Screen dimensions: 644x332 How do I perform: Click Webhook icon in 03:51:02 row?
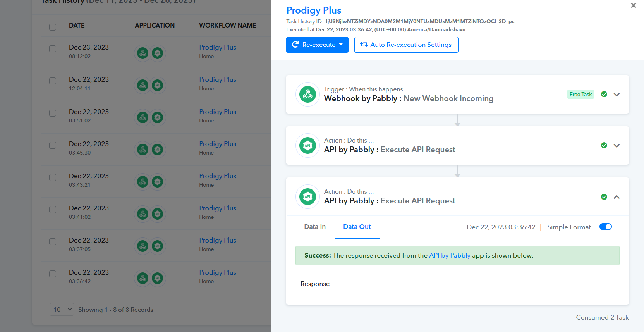click(x=143, y=117)
